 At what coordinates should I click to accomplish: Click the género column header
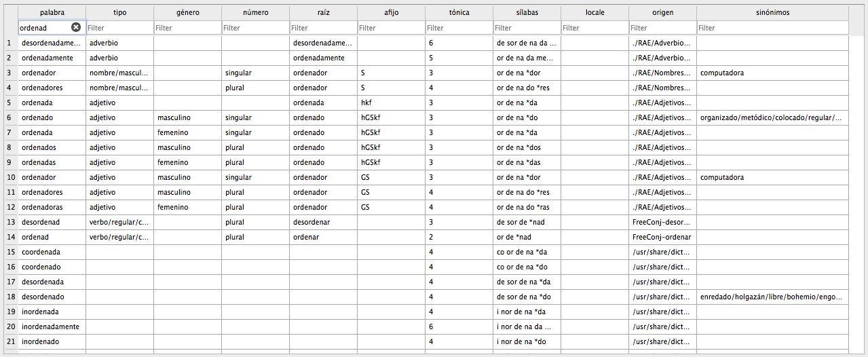pyautogui.click(x=188, y=12)
